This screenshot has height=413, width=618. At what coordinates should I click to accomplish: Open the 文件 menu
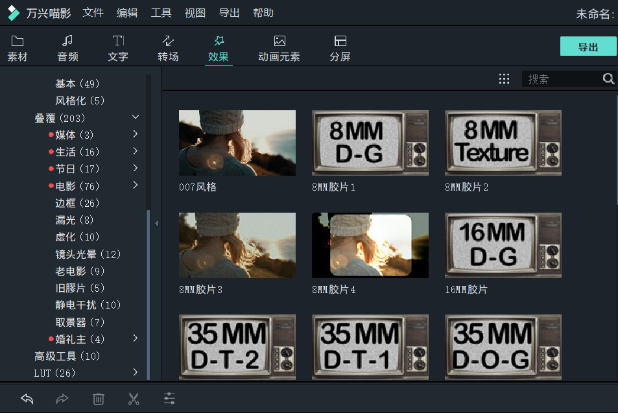pos(93,13)
